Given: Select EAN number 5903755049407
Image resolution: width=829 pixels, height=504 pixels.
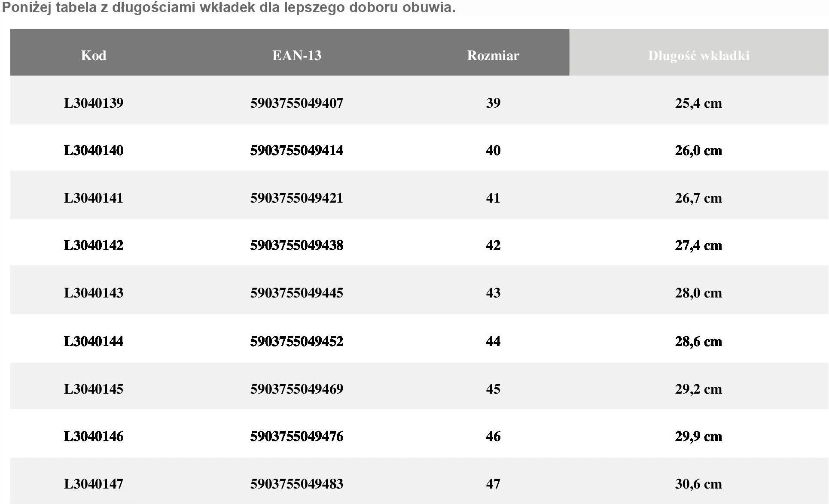Looking at the screenshot, I should [297, 103].
